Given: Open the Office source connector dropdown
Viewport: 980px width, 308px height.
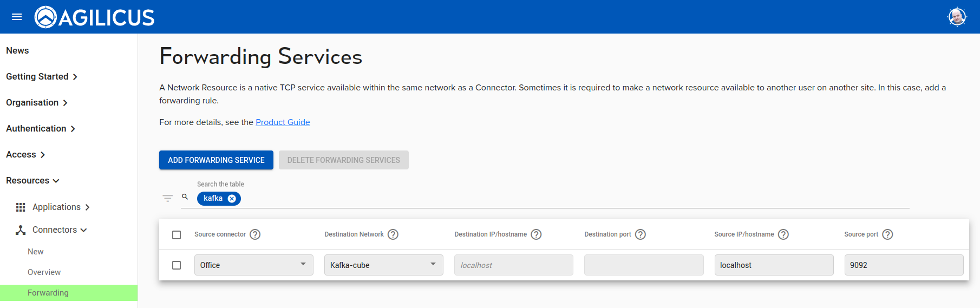Looking at the screenshot, I should click(253, 265).
